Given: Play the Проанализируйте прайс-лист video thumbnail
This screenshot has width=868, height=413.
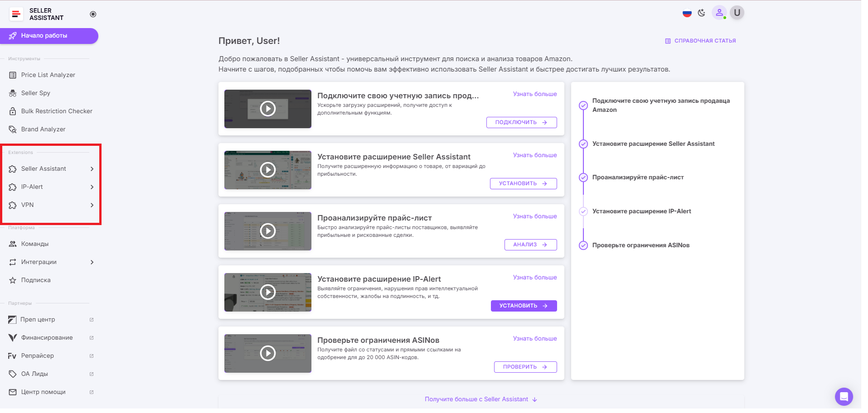Looking at the screenshot, I should (268, 231).
